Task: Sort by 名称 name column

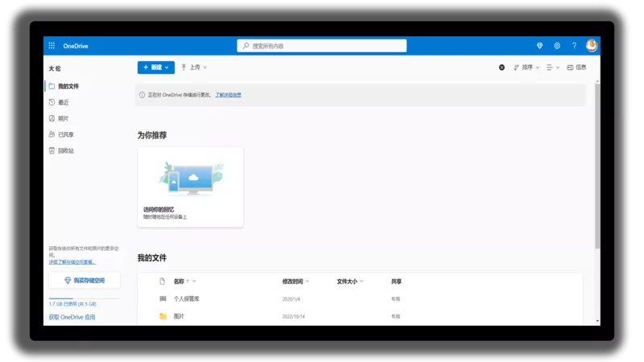Action: (184, 281)
